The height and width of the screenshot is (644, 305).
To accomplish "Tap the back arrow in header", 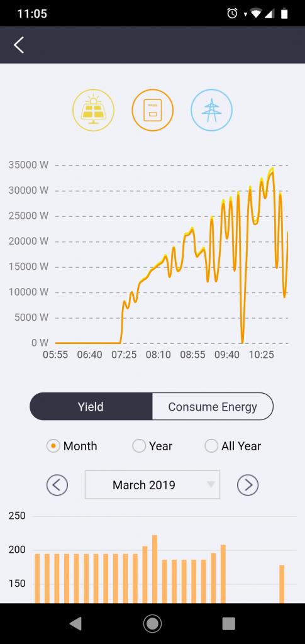I will coord(19,45).
